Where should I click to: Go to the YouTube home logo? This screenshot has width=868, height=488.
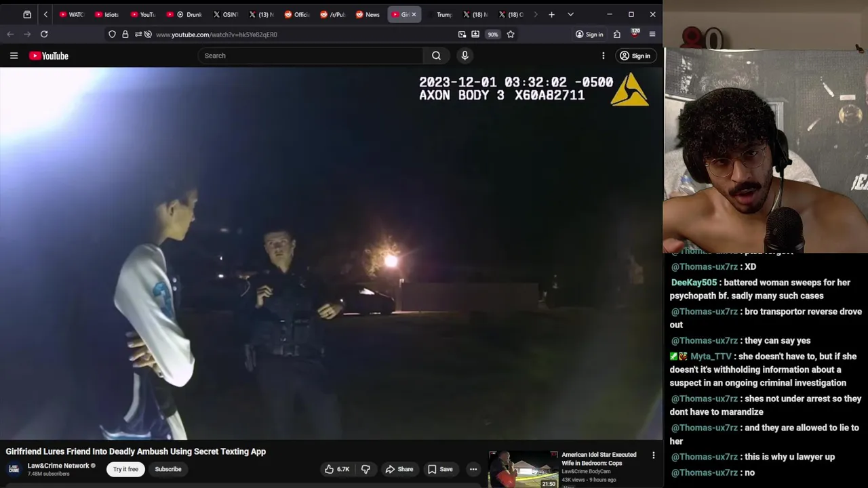[49, 56]
